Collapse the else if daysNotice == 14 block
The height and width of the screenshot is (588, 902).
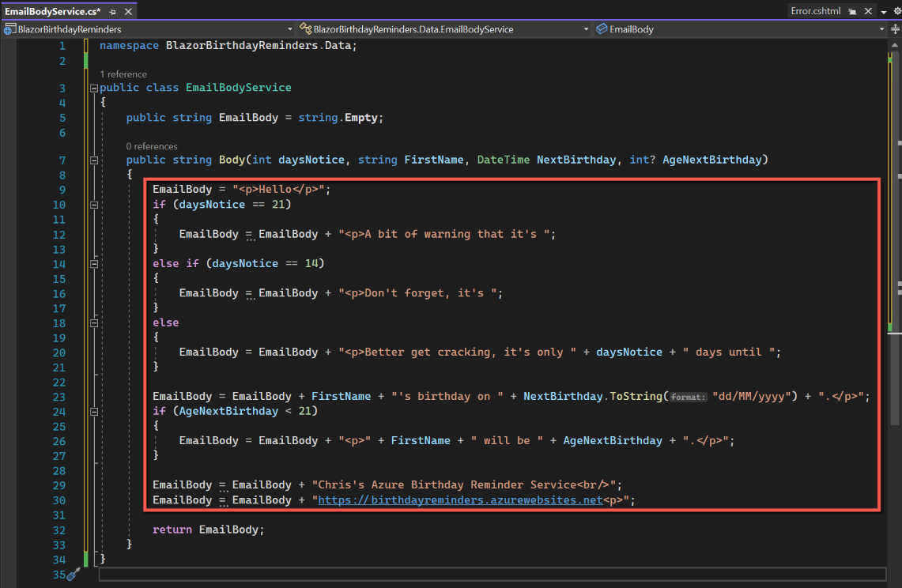[94, 264]
